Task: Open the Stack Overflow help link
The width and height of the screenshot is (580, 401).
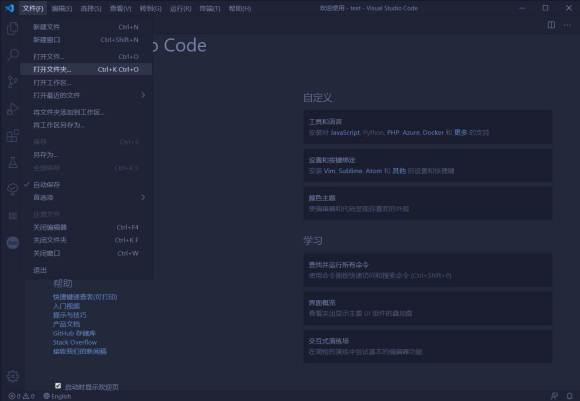Action: [75, 342]
